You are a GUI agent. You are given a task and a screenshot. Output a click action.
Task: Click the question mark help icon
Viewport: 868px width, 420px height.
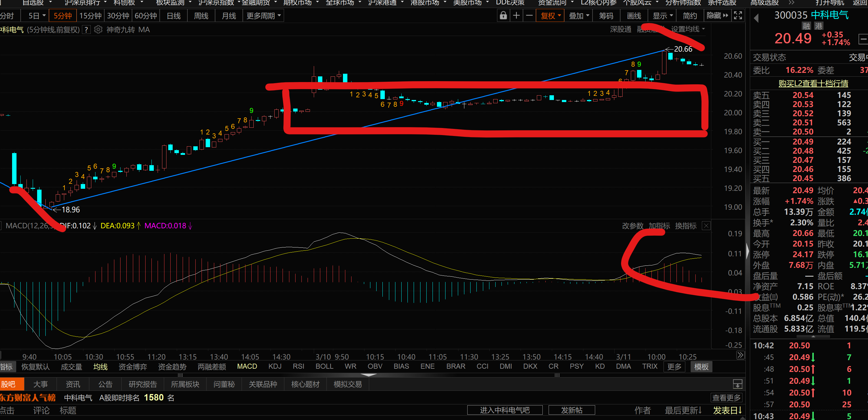86,30
